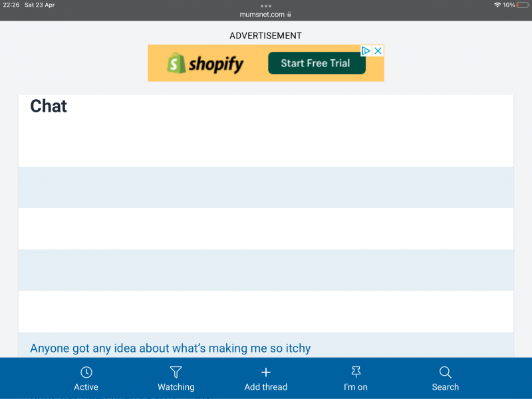Click the Chat heading
532x399 pixels.
[49, 106]
